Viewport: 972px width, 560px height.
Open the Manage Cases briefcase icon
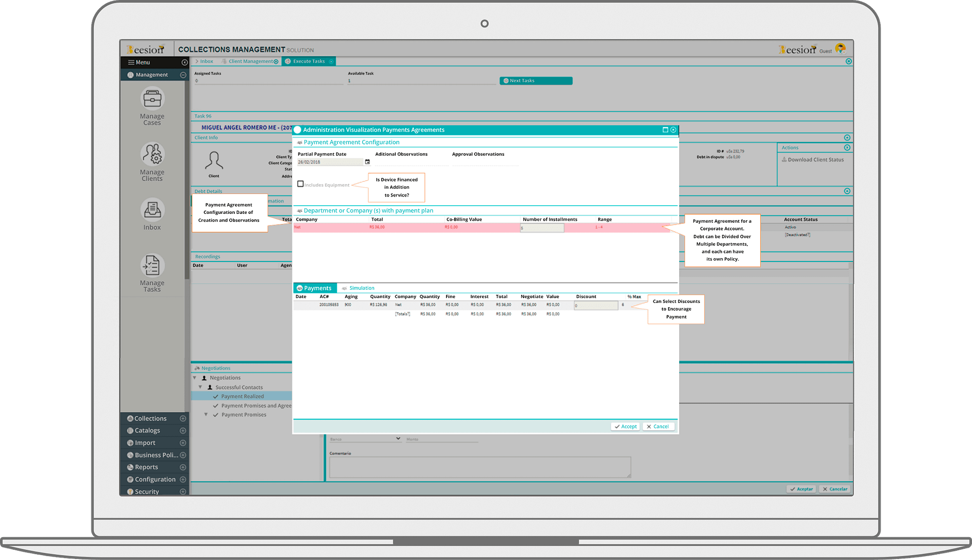(x=152, y=99)
